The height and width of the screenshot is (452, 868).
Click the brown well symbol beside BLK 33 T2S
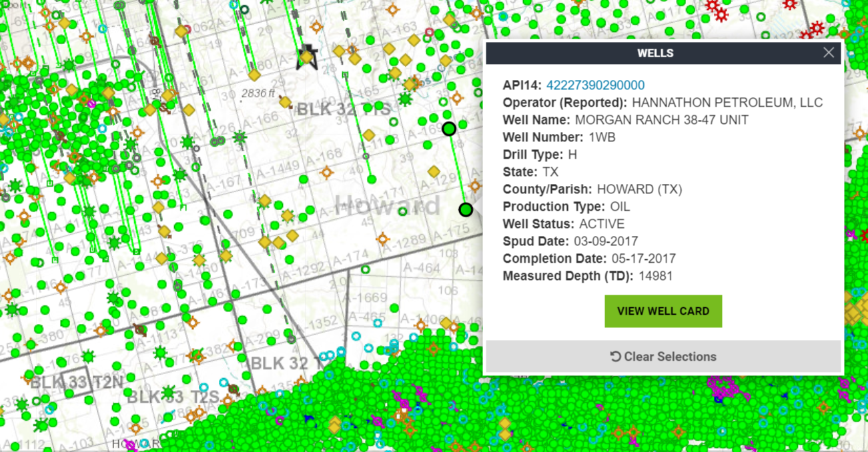coord(233,389)
